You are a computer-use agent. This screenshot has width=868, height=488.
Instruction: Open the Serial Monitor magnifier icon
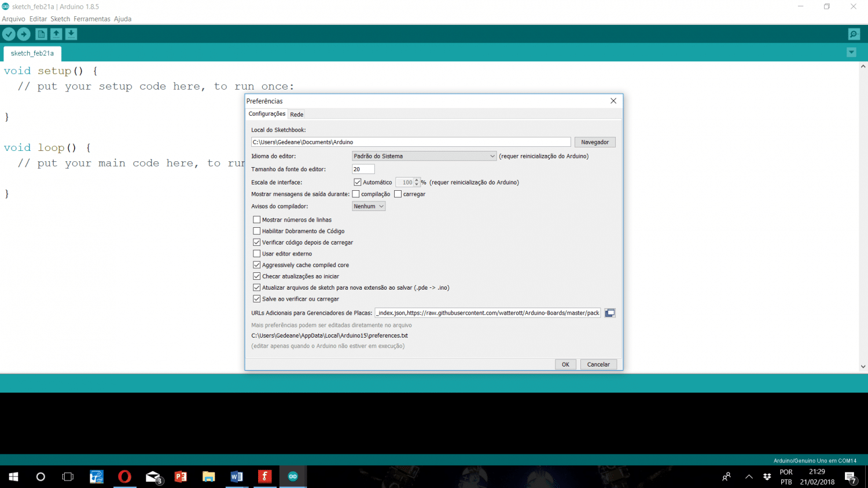click(854, 34)
